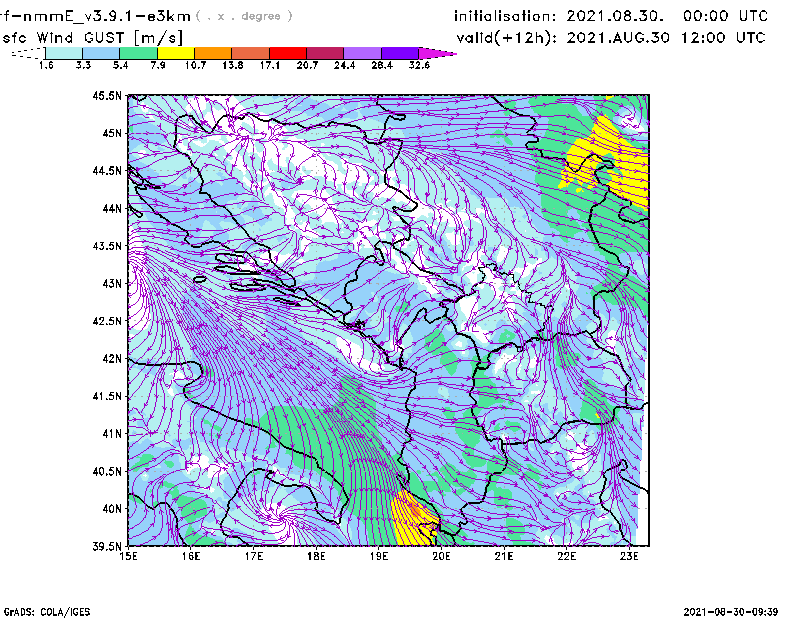Click the '2021-08-30-09:39' timestamp
800x618 pixels.
point(731,612)
